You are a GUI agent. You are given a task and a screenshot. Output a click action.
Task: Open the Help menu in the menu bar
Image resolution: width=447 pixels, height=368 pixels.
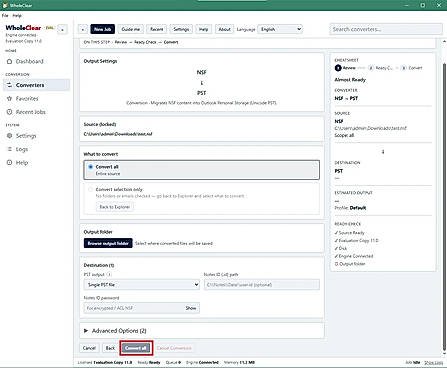(x=17, y=15)
